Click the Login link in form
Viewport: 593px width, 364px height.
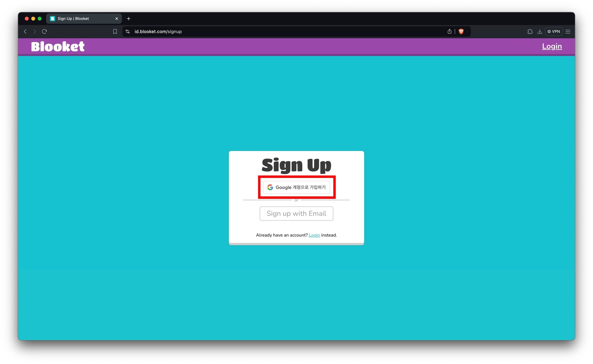point(314,235)
